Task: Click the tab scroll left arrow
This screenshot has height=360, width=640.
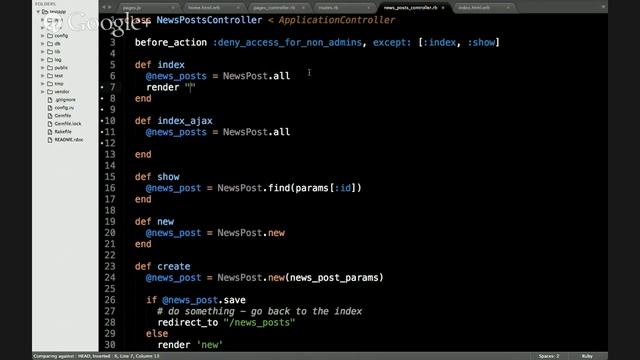Action: click(x=104, y=7)
